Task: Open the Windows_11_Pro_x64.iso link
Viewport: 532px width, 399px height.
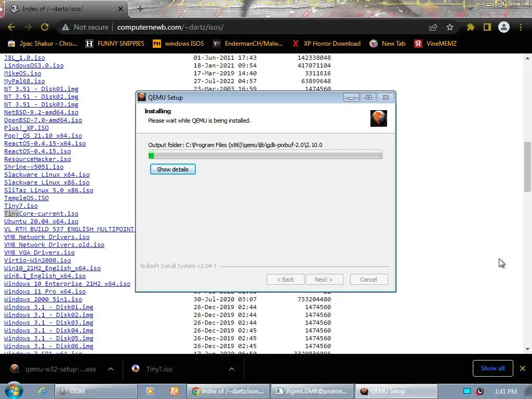Action: click(45, 291)
